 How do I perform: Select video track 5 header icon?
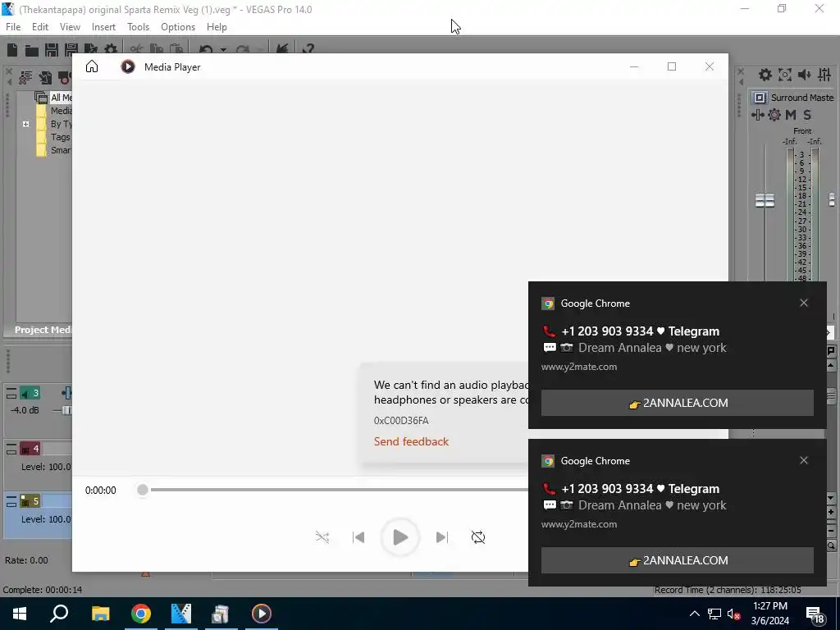tap(30, 501)
